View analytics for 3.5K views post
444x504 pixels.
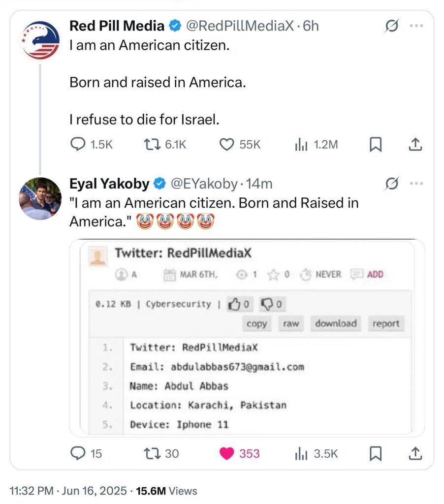point(301,453)
